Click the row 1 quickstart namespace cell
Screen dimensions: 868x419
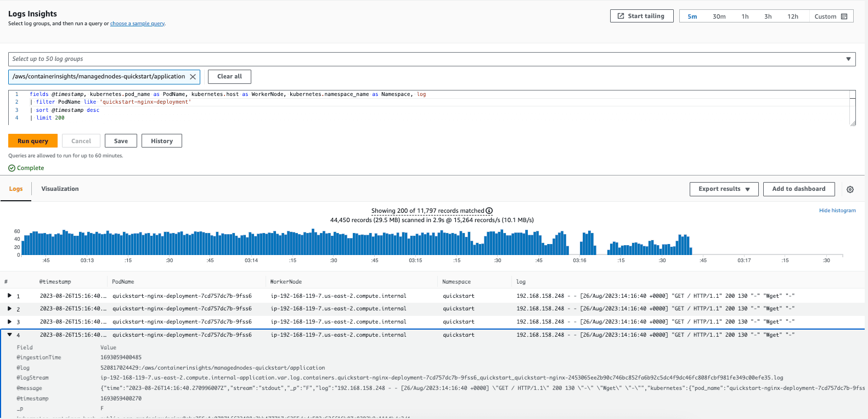point(459,296)
